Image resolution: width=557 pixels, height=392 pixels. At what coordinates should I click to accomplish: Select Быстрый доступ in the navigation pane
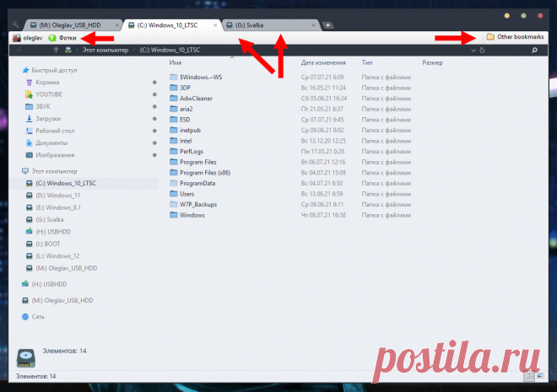(x=50, y=70)
